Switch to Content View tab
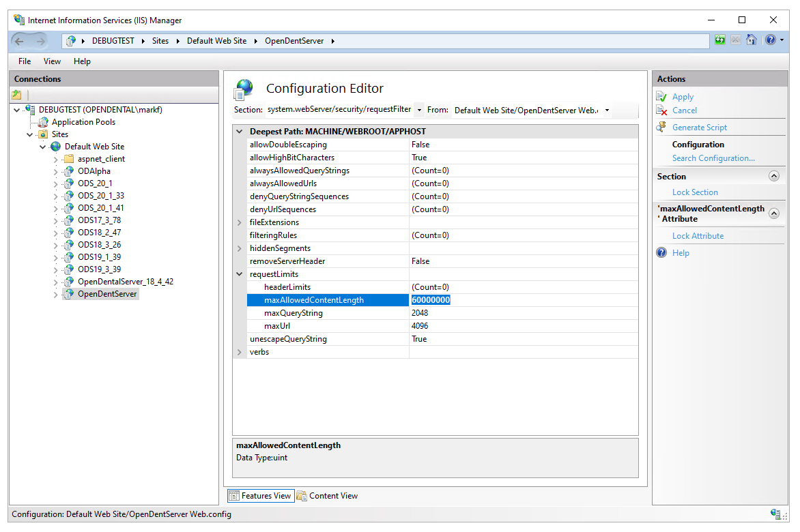Image resolution: width=800 pixels, height=532 pixels. pyautogui.click(x=327, y=496)
